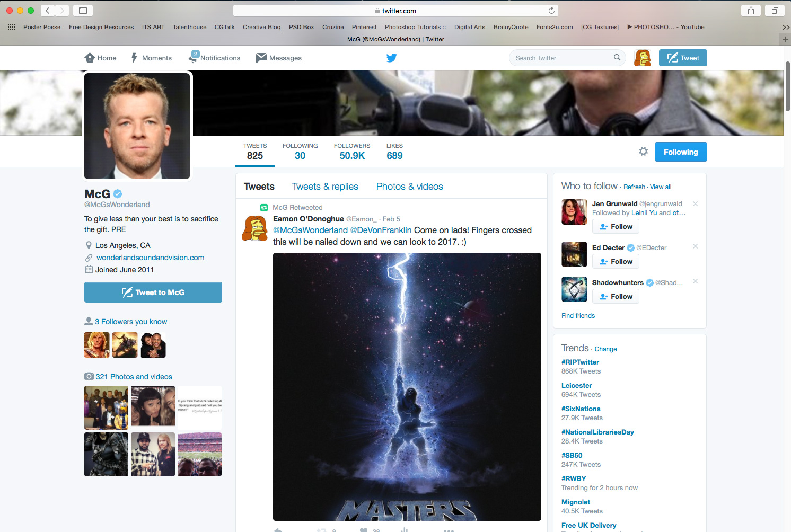Click Find friends link
The height and width of the screenshot is (532, 791).
pyautogui.click(x=578, y=316)
